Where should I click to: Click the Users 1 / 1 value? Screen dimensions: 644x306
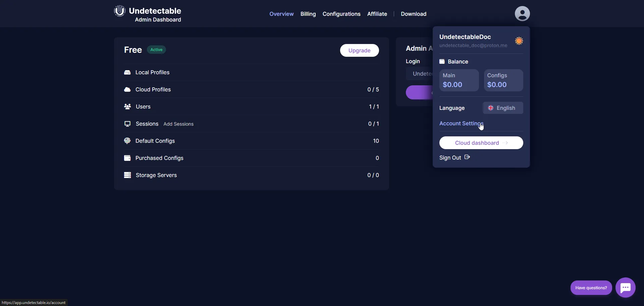374,106
